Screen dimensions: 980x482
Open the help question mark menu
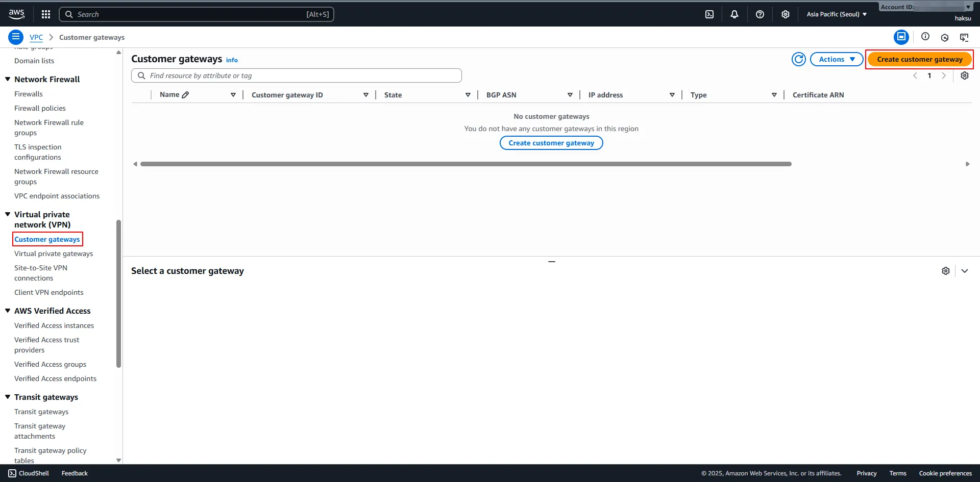[x=760, y=14]
